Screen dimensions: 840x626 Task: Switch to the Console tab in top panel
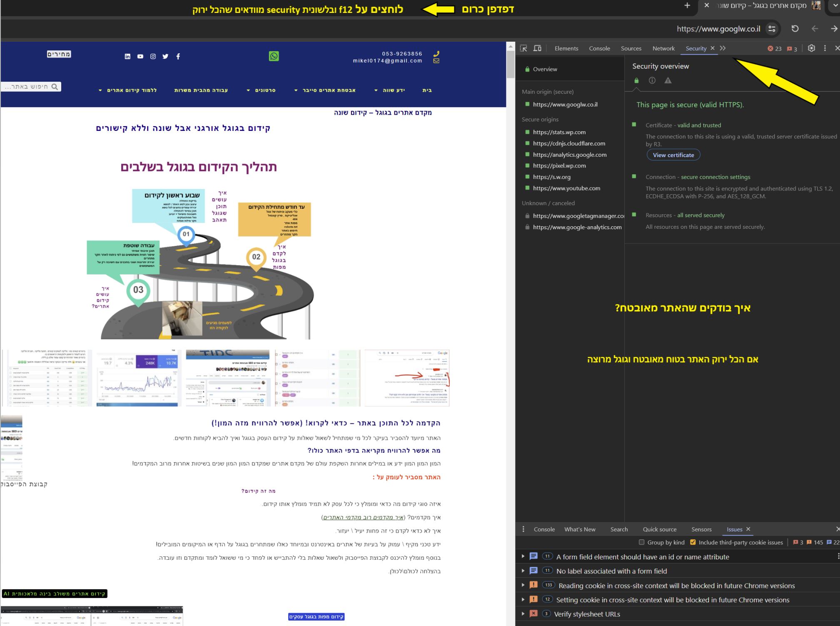(x=599, y=48)
